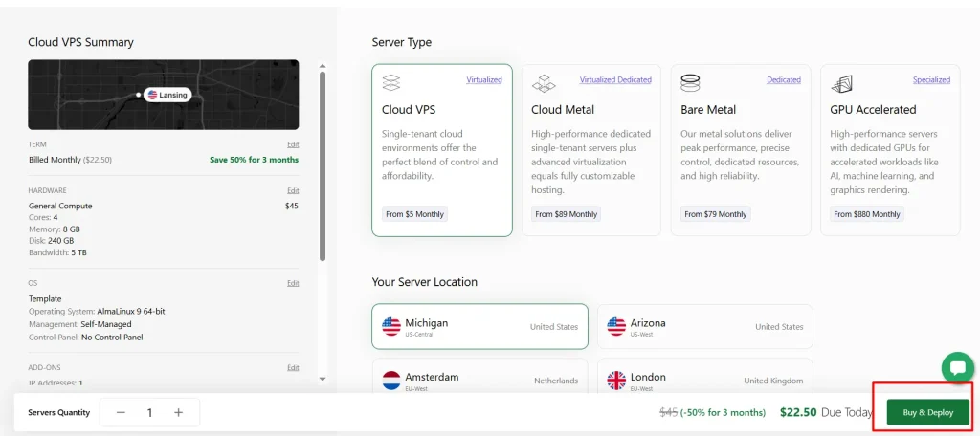The height and width of the screenshot is (436, 980).
Task: Click the GPU Accelerated chip icon
Action: [x=841, y=82]
